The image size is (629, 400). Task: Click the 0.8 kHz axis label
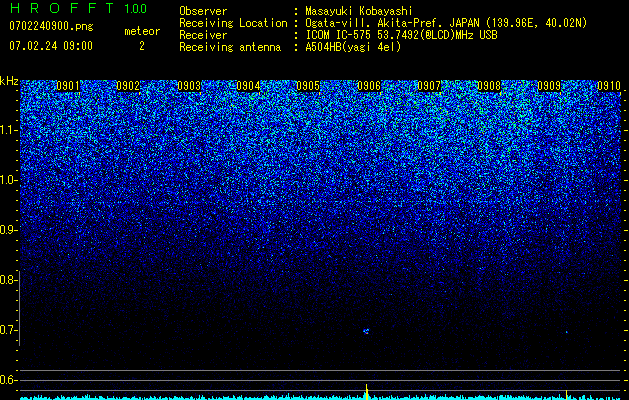click(x=9, y=280)
